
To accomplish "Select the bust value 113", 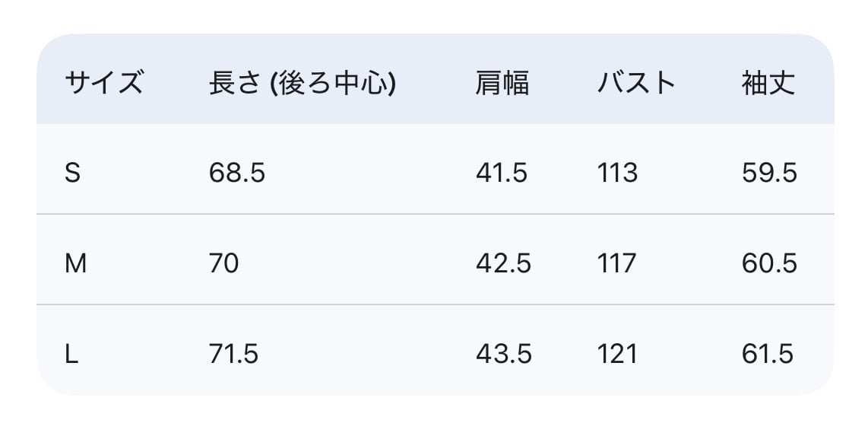I will [x=617, y=173].
